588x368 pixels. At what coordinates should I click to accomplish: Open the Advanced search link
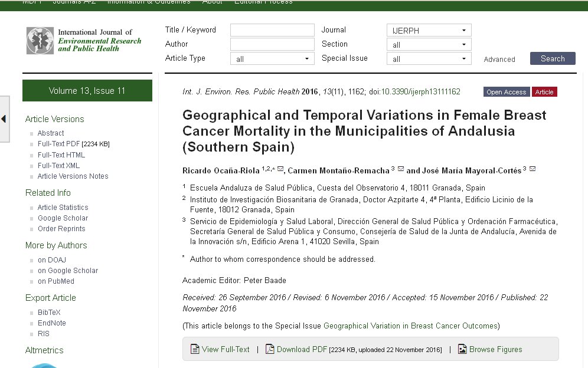click(x=499, y=59)
